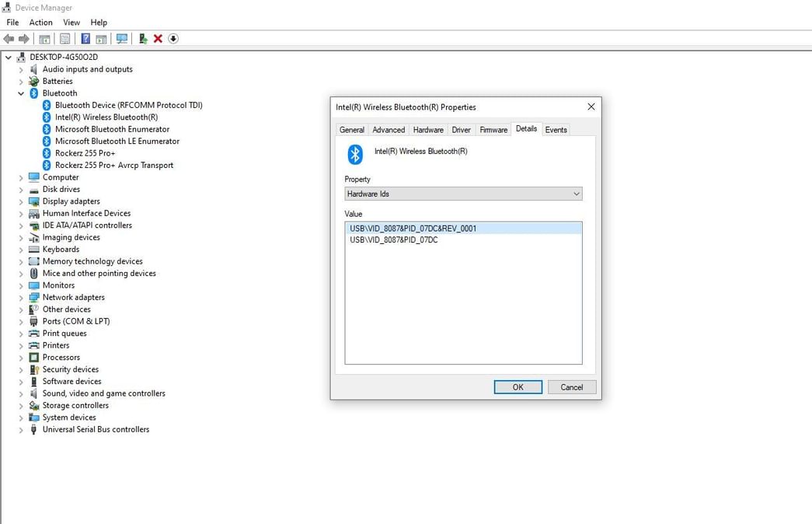The image size is (812, 524).
Task: Collapse the Bluetooth category chevron
Action: (21, 93)
